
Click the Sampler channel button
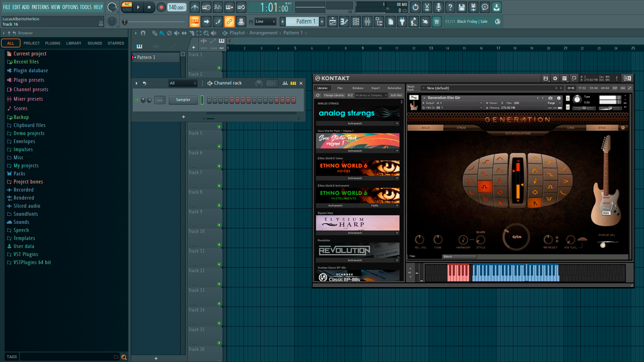183,100
